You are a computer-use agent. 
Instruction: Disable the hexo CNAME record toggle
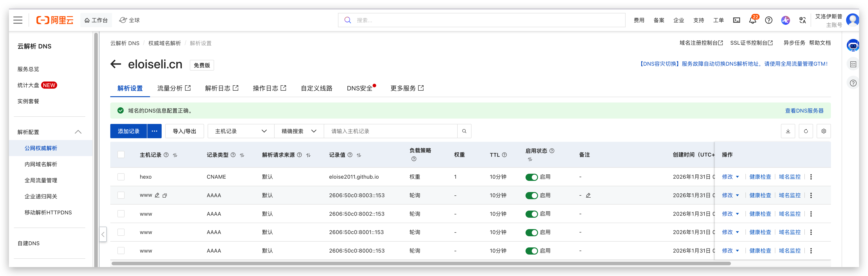pyautogui.click(x=532, y=177)
